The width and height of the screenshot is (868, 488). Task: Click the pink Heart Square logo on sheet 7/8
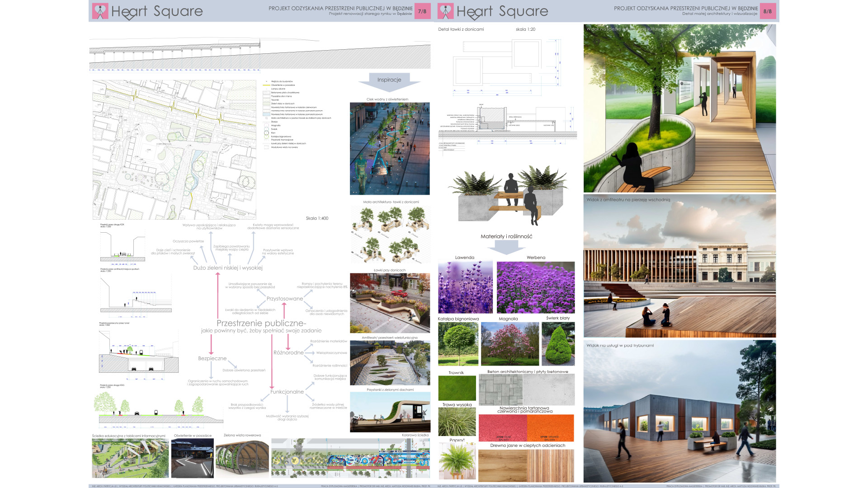click(x=100, y=11)
